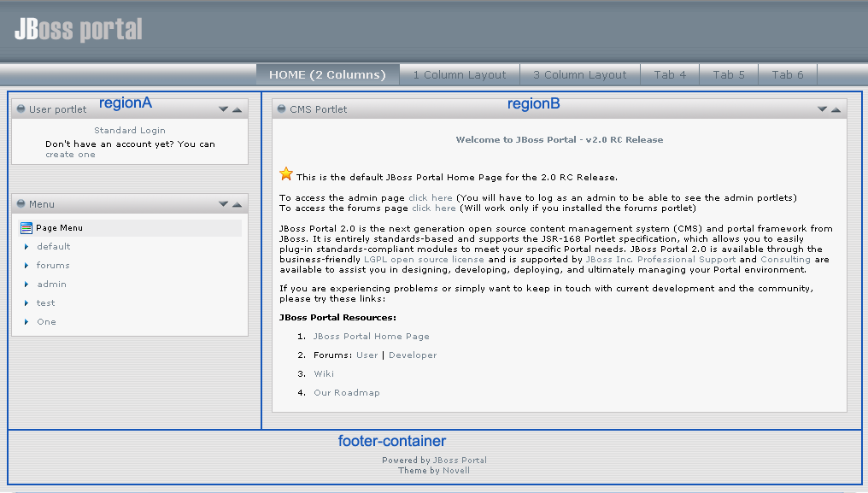
Task: Maximize the Menu portlet with up arrow
Action: point(237,204)
